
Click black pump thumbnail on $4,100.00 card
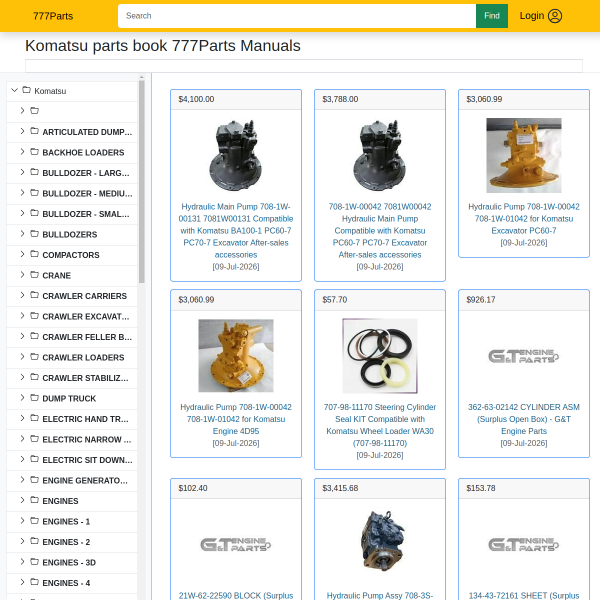coord(236,155)
